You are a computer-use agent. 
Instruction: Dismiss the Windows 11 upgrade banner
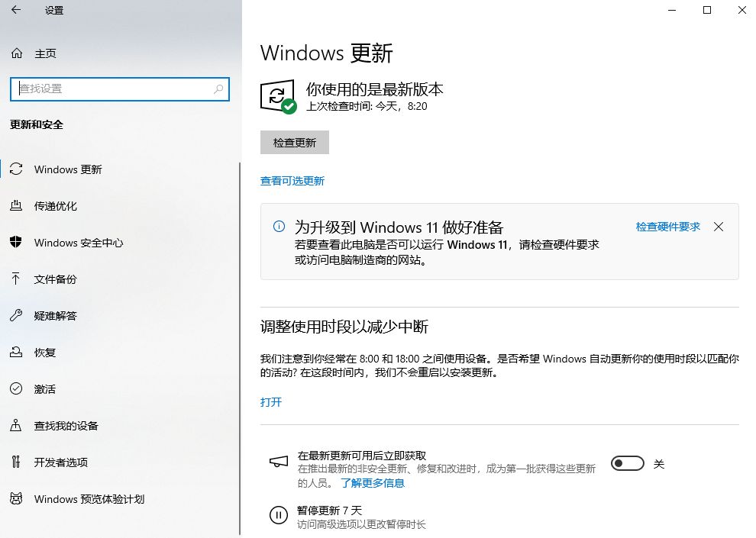[x=719, y=227]
